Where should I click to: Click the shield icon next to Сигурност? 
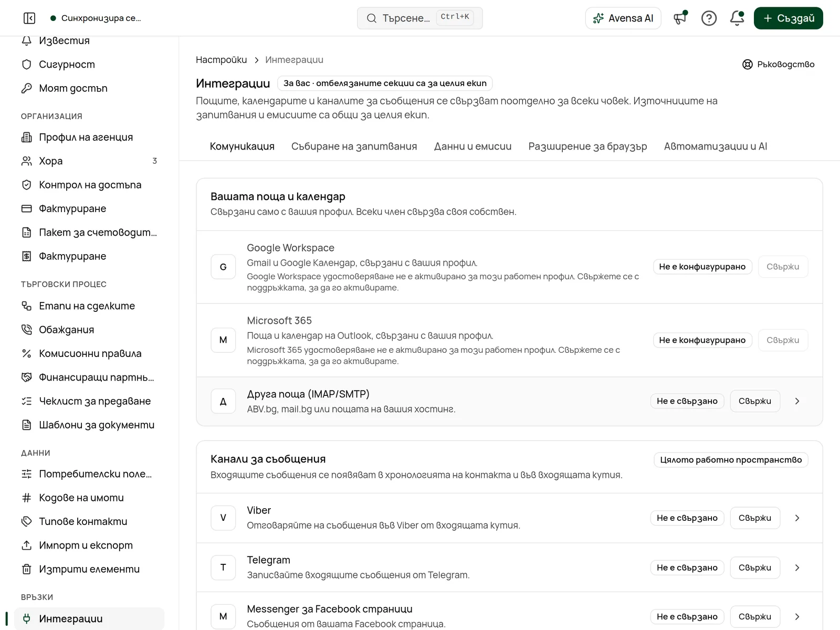(27, 65)
